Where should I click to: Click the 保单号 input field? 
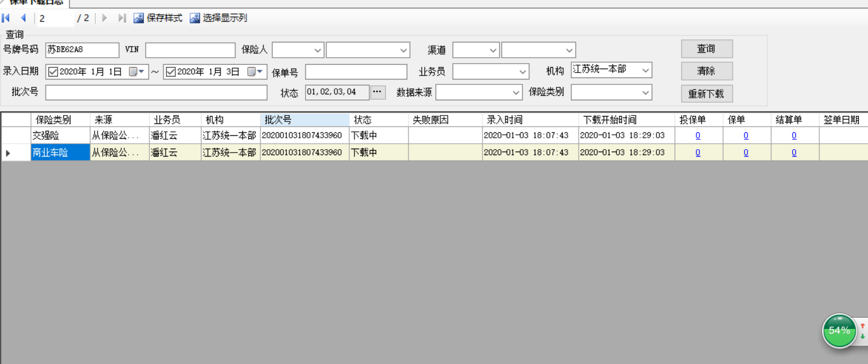point(356,72)
